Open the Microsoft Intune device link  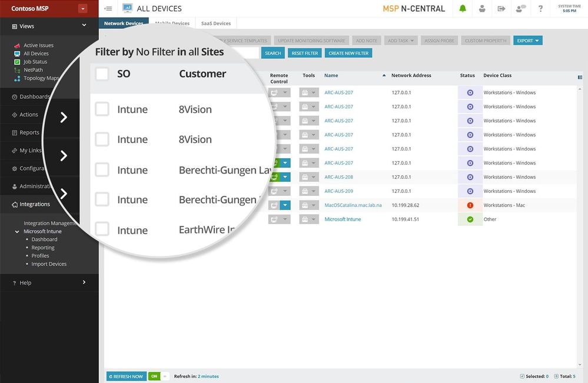[343, 219]
